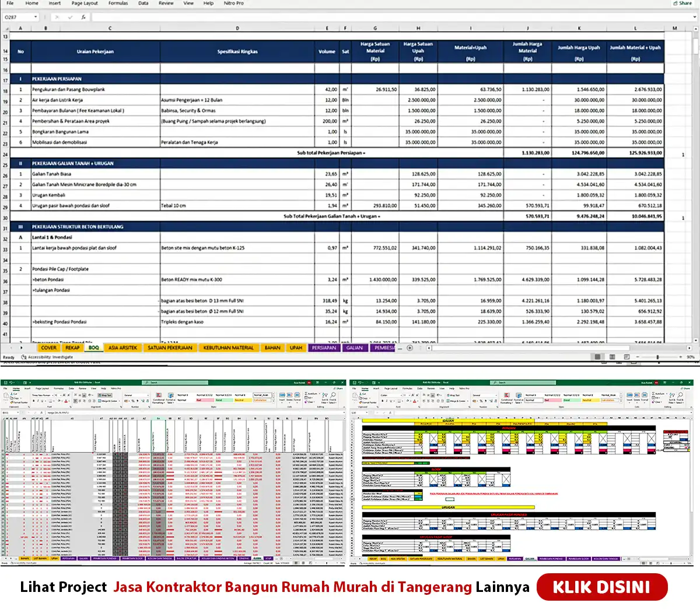This screenshot has height=610, width=700.
Task: Open the purple PERSIAPAN sheet tab in the large BOQ window
Action: 324,348
